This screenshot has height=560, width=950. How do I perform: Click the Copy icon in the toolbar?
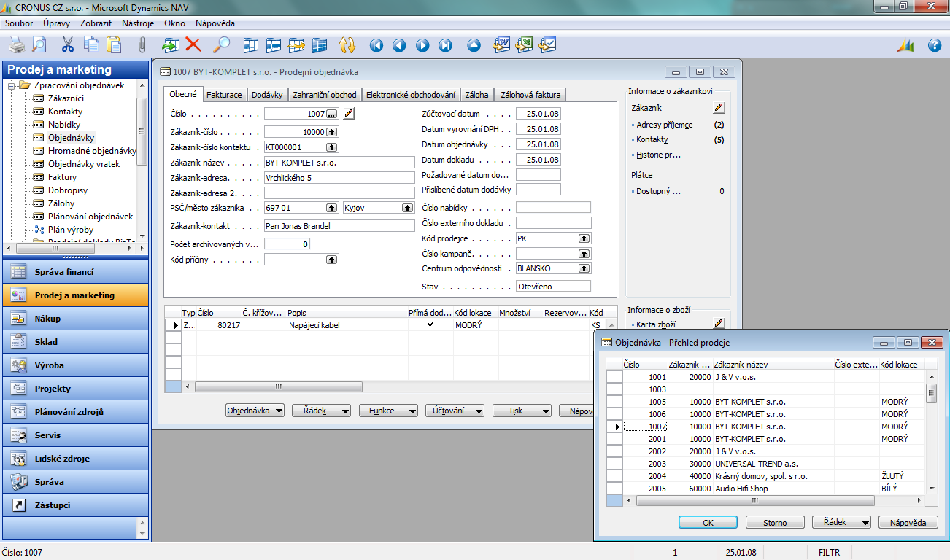(91, 45)
